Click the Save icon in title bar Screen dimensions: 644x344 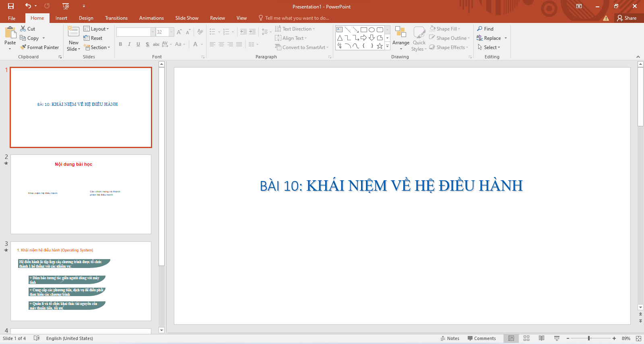tap(11, 6)
